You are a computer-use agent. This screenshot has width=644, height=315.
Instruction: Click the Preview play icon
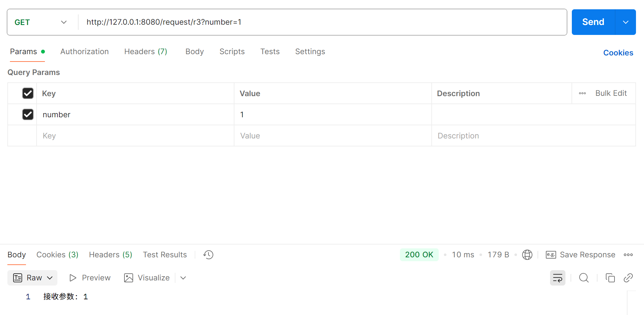click(73, 278)
